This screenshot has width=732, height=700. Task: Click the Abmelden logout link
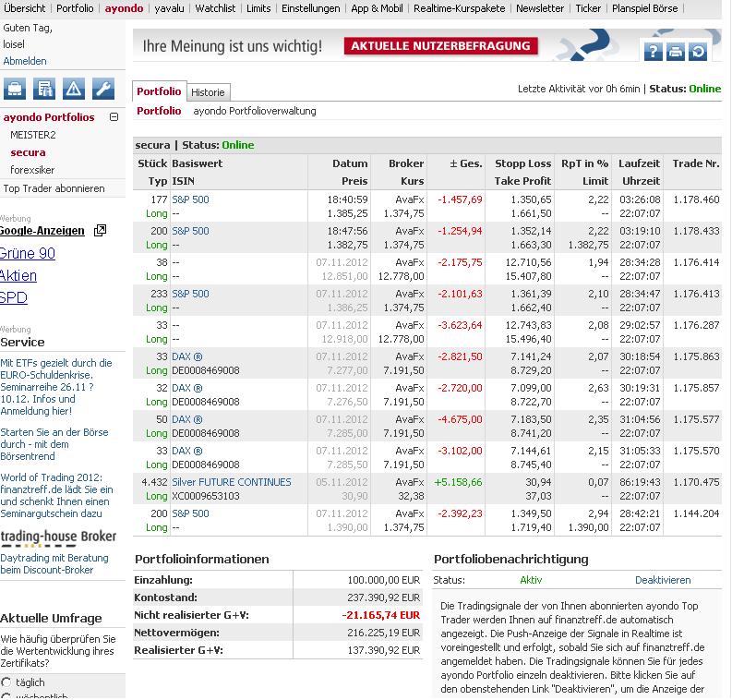pyautogui.click(x=25, y=61)
